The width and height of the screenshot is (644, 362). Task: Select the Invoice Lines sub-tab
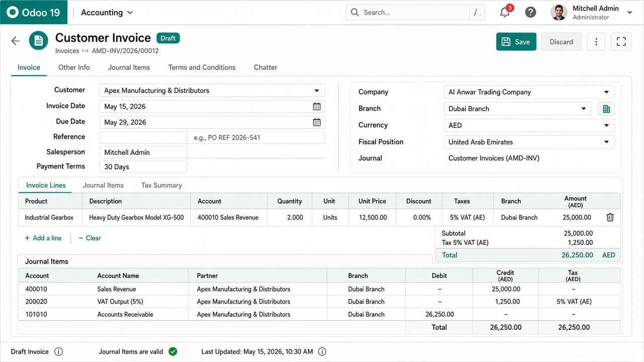point(46,185)
